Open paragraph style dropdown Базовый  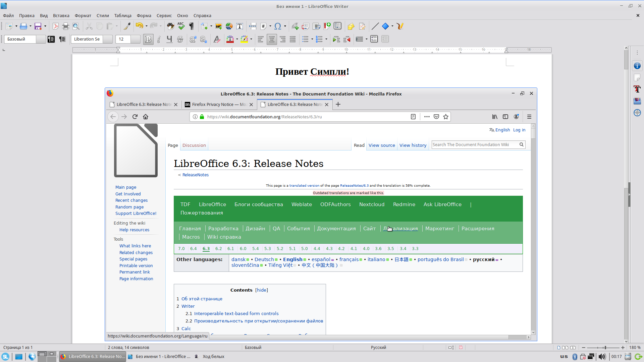coord(41,39)
